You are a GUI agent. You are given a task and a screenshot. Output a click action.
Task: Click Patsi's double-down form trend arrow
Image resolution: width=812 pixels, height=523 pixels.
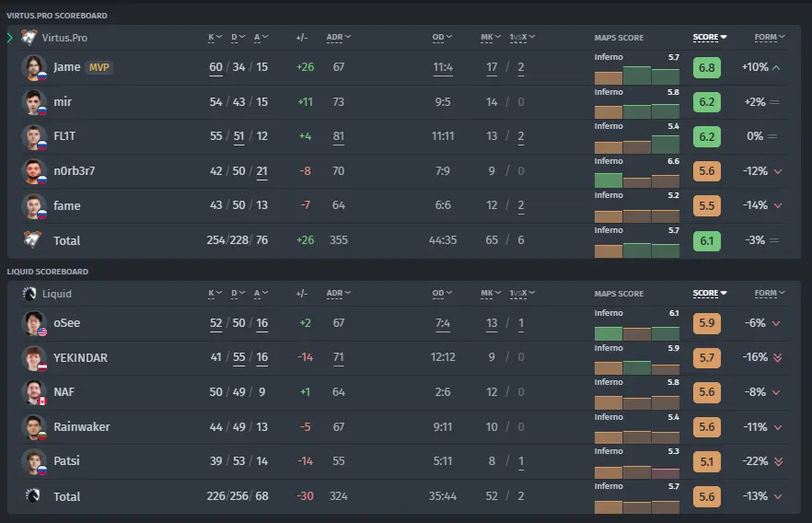click(778, 461)
